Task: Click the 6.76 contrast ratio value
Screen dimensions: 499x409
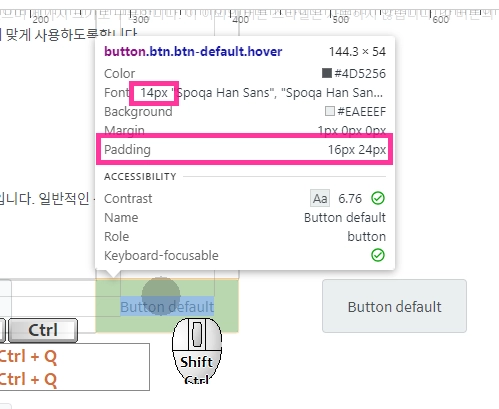Action: coord(350,199)
